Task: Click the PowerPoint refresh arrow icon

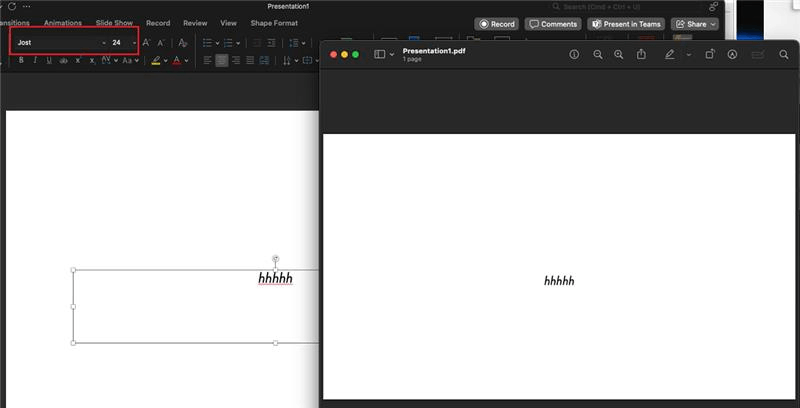Action: (12, 7)
